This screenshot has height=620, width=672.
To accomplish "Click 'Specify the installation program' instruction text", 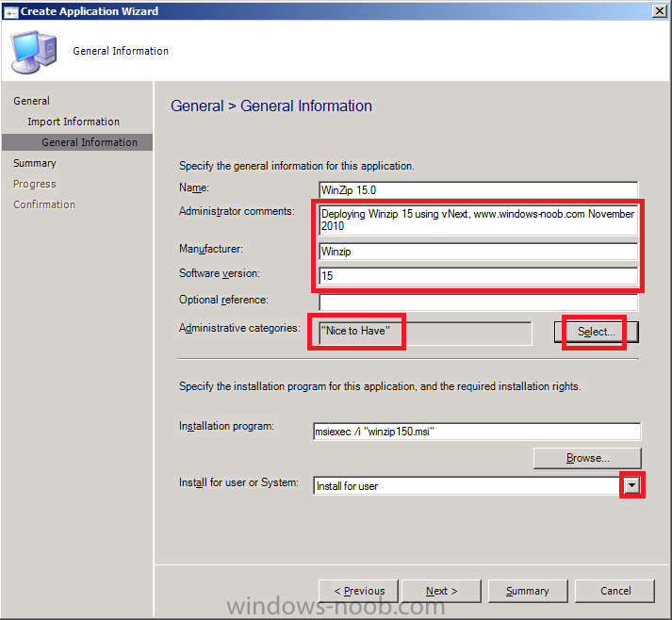I will coord(380,386).
